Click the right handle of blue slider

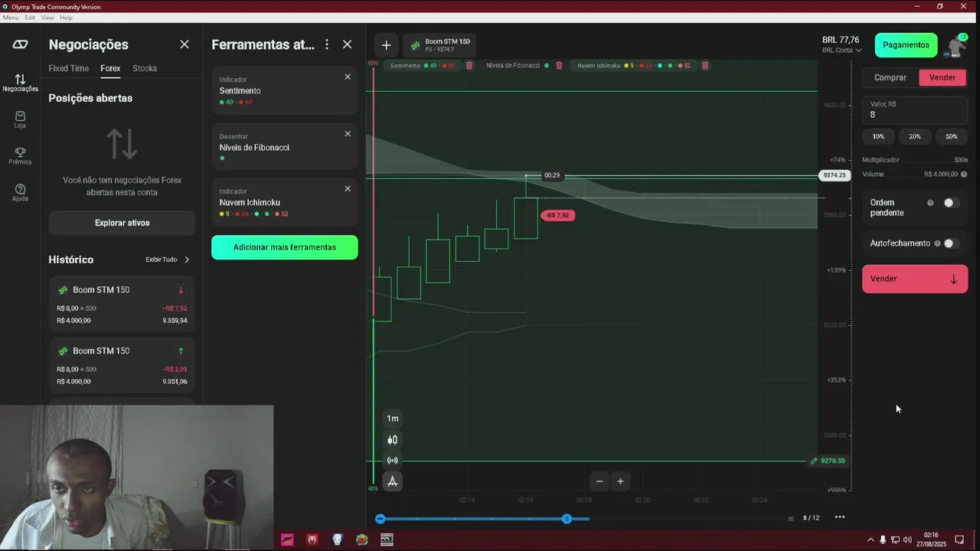coord(567,519)
